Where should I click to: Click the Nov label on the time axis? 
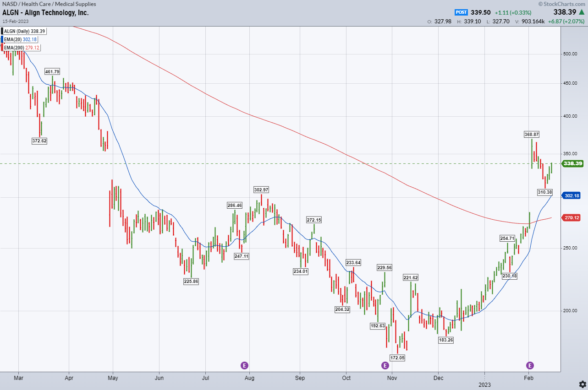click(391, 378)
